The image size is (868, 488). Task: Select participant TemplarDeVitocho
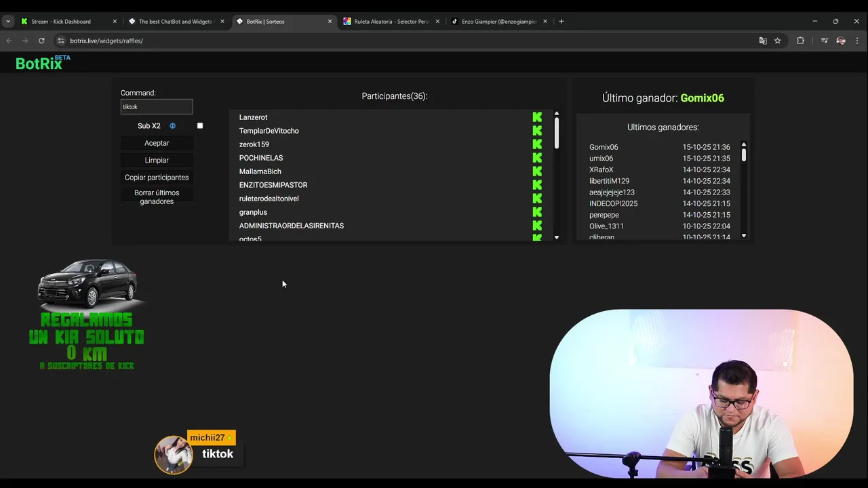pos(269,131)
